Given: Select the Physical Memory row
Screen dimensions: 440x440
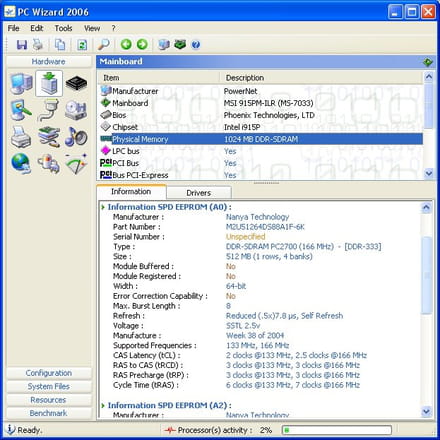Looking at the screenshot, I should (261, 139).
